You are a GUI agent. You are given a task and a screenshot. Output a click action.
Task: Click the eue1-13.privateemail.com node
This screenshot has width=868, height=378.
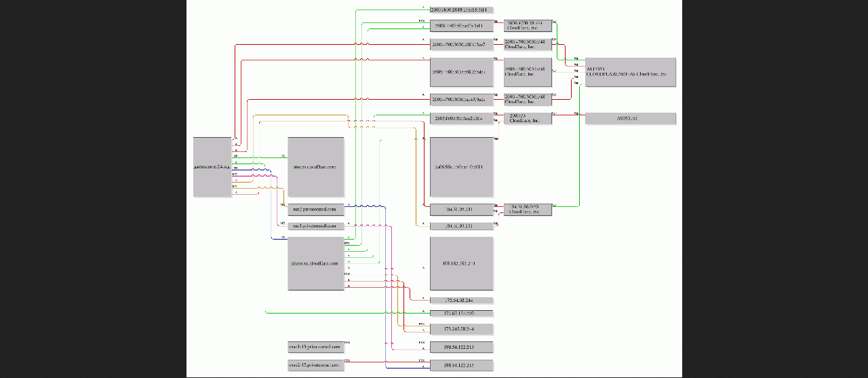(316, 347)
